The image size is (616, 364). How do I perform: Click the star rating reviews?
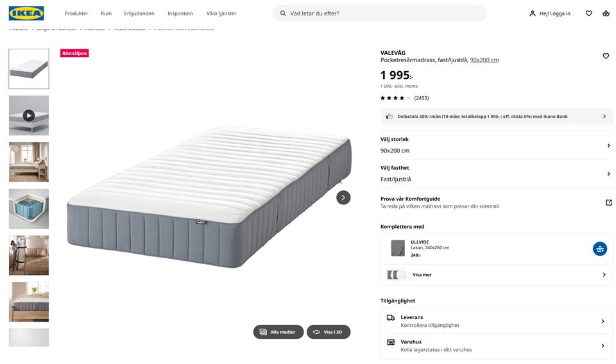click(404, 98)
